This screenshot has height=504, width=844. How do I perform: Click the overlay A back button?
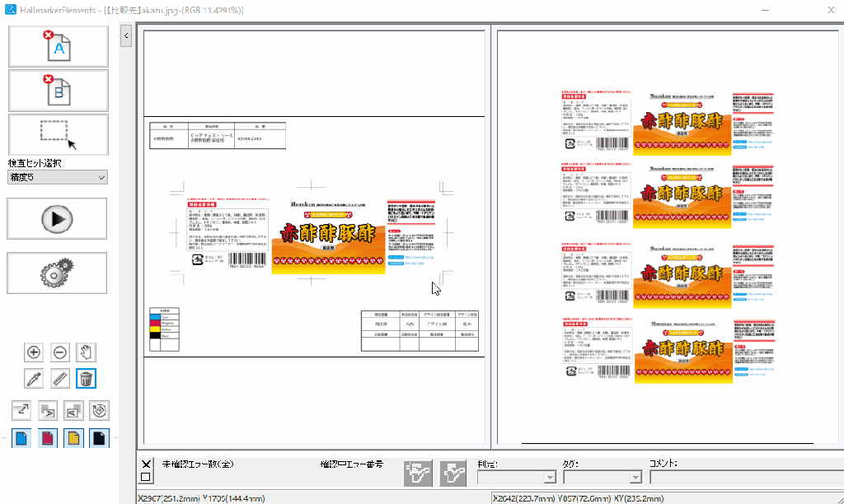(73, 410)
